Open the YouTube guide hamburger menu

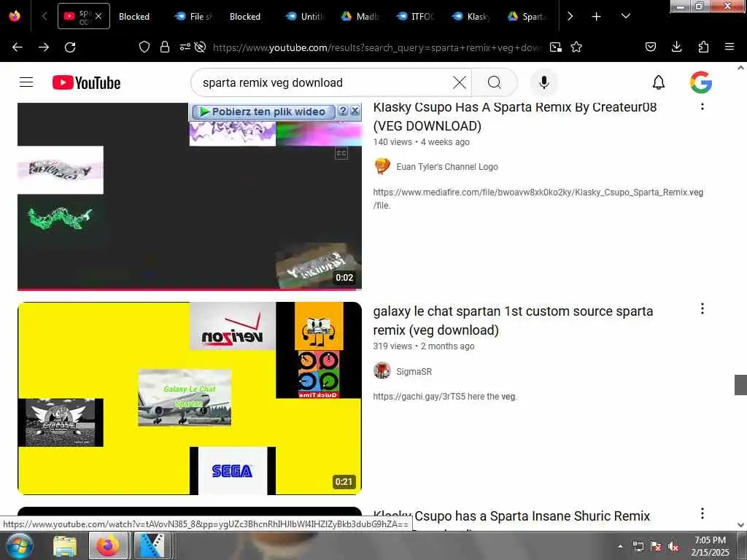26,82
